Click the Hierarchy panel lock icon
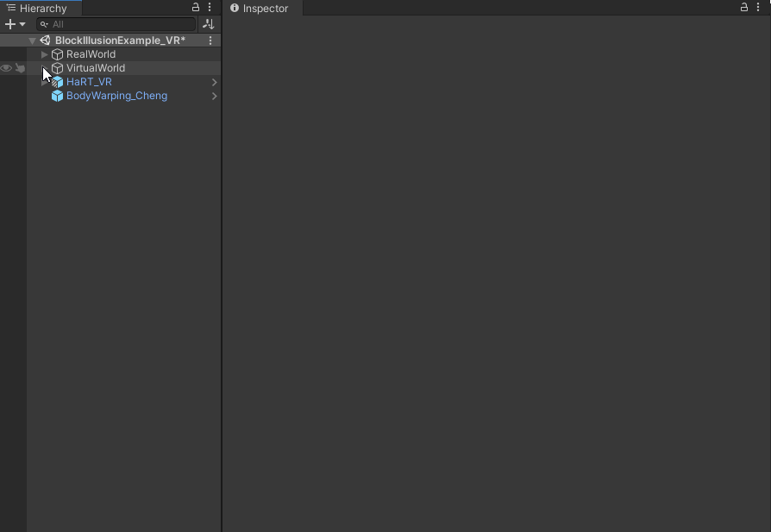 click(x=196, y=8)
